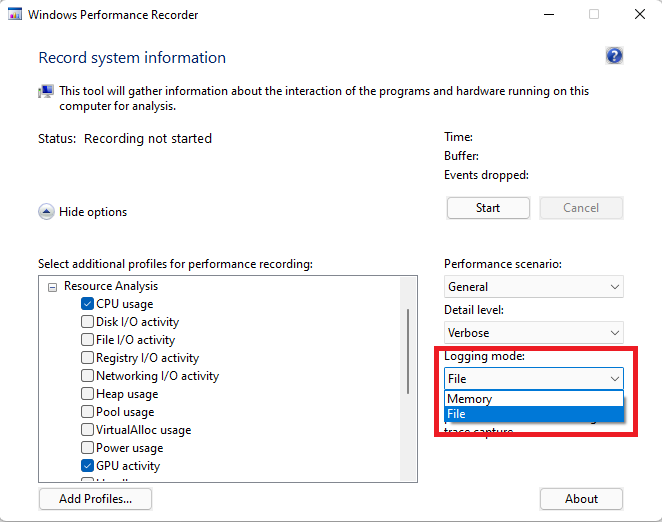Enable the VirtualAlloc usage checkbox
The height and width of the screenshot is (522, 662).
point(87,430)
